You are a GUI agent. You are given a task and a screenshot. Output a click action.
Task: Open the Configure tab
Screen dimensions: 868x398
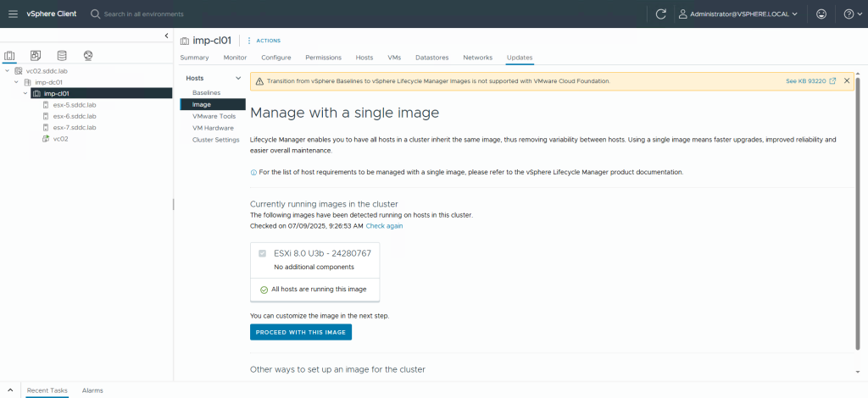pos(275,58)
